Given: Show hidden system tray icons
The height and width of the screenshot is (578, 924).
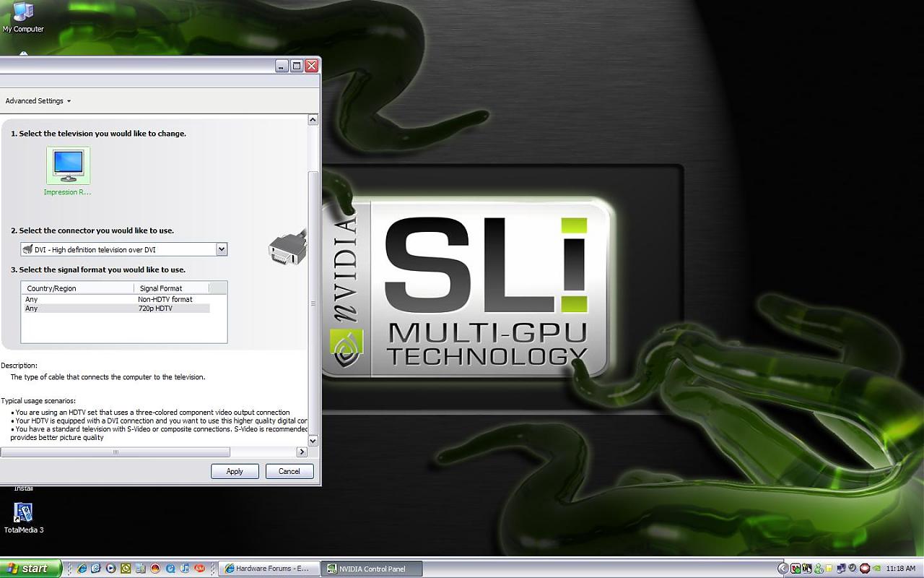Looking at the screenshot, I should pyautogui.click(x=783, y=569).
